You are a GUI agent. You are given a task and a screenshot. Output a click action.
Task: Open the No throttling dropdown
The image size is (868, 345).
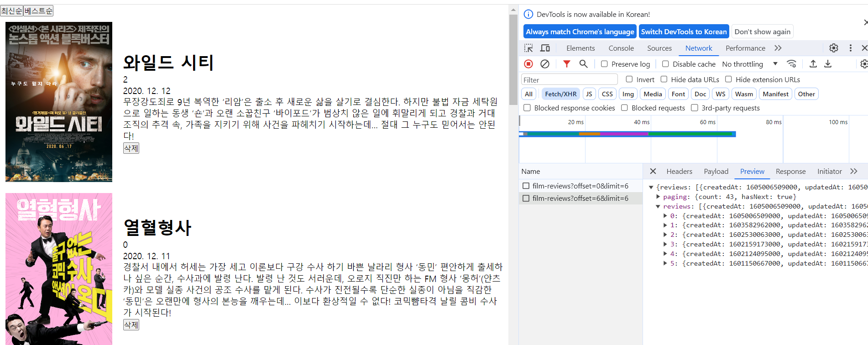[x=750, y=64]
